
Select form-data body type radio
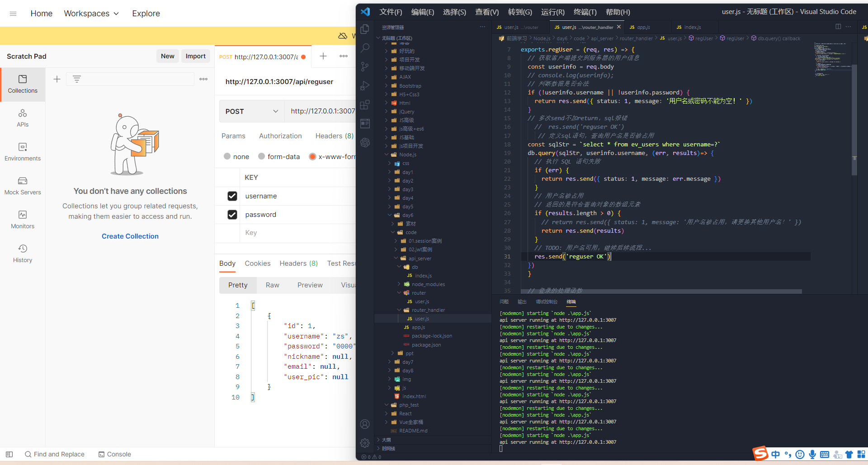pos(261,156)
